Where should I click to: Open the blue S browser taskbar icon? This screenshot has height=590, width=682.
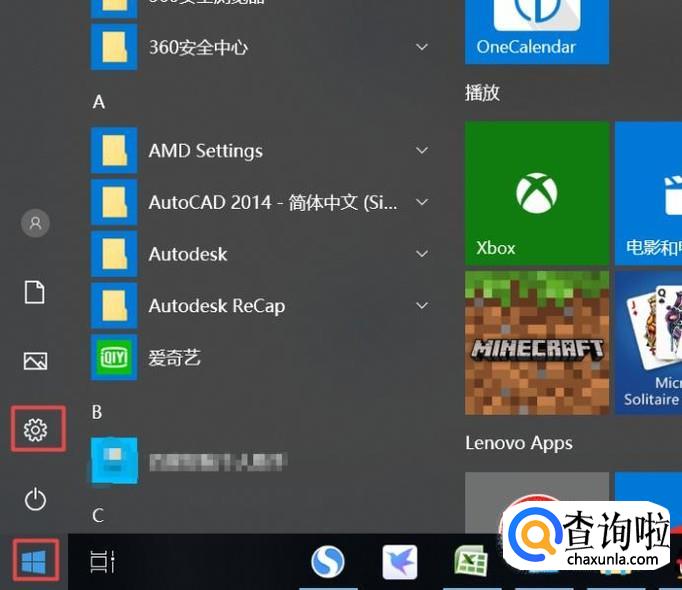[328, 563]
